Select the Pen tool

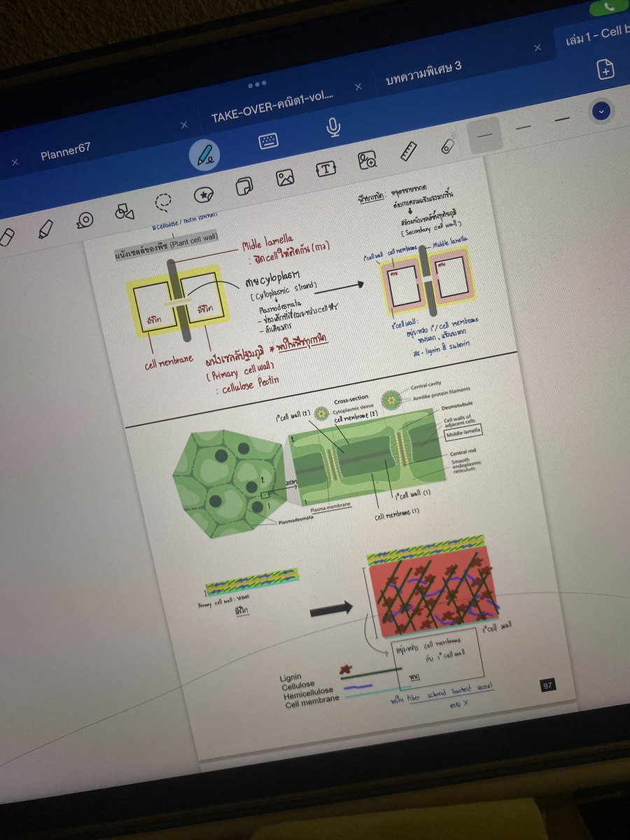(204, 155)
